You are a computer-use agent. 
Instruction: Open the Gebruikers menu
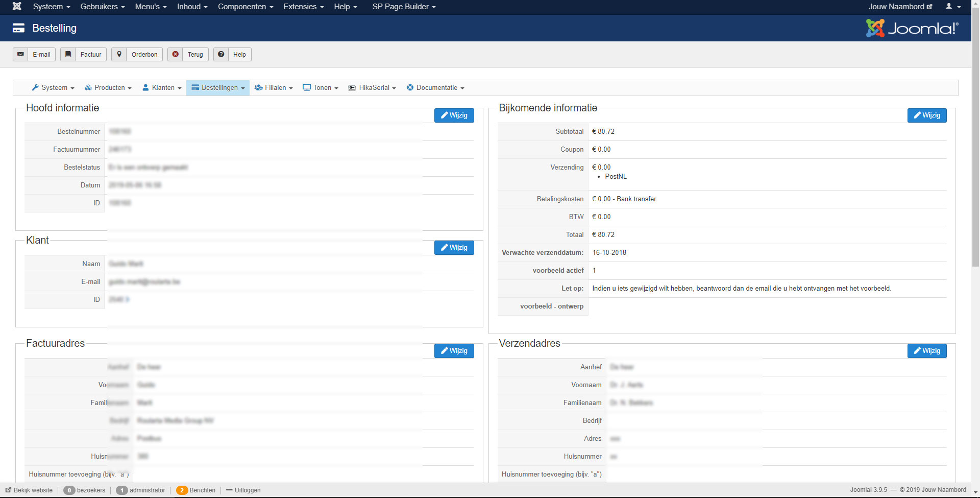pos(103,7)
